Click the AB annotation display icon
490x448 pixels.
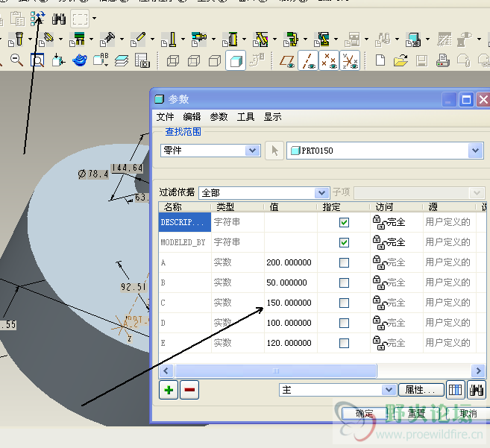click(x=101, y=60)
